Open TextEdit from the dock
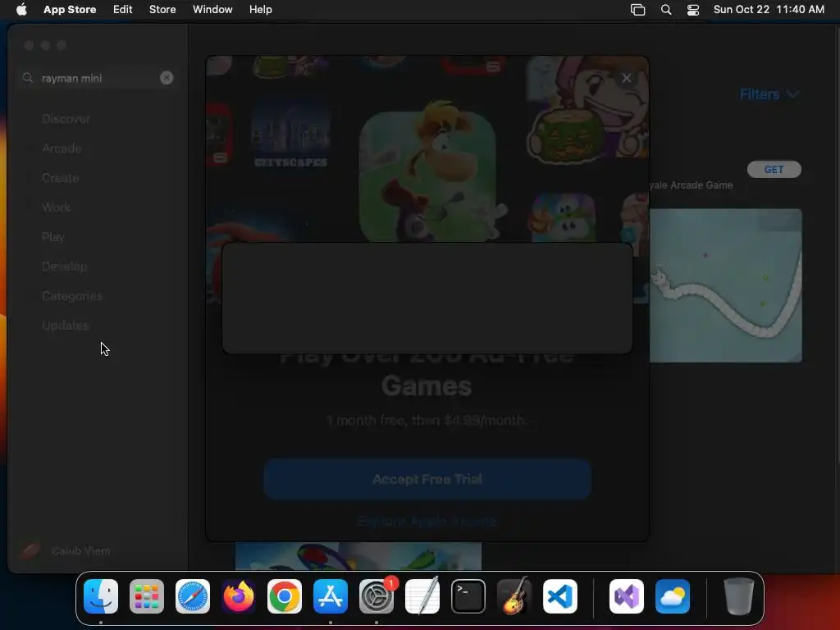Screen dimensions: 840x630 pyautogui.click(x=422, y=596)
